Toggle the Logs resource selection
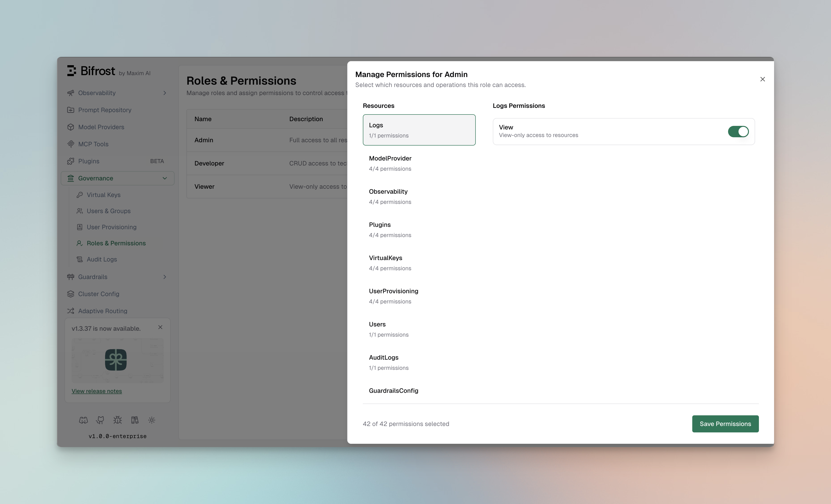 pyautogui.click(x=419, y=130)
